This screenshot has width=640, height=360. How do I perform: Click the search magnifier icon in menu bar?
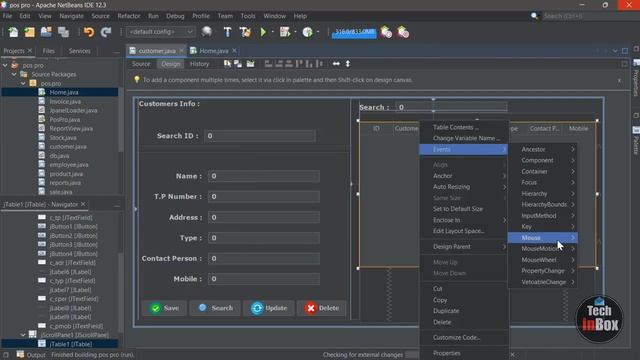coord(534,16)
